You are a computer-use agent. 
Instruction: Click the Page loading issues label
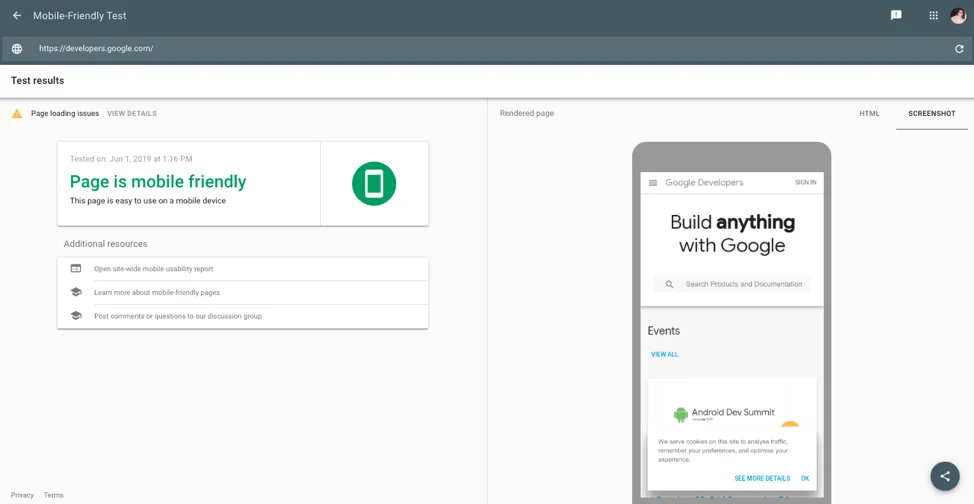tap(65, 114)
